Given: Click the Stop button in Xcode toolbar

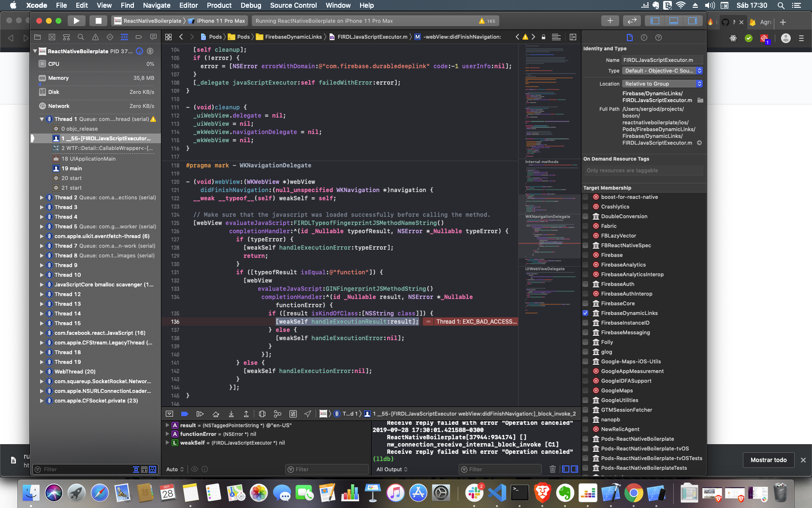Looking at the screenshot, I should (x=98, y=21).
